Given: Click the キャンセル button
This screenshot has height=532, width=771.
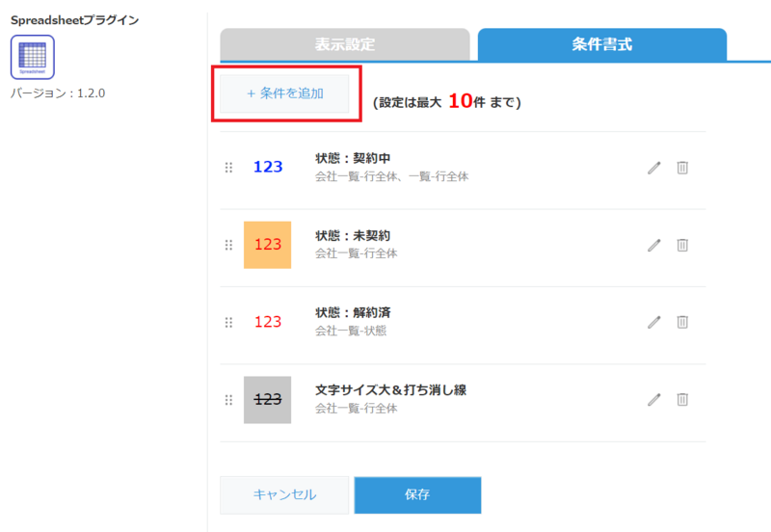Looking at the screenshot, I should (284, 494).
